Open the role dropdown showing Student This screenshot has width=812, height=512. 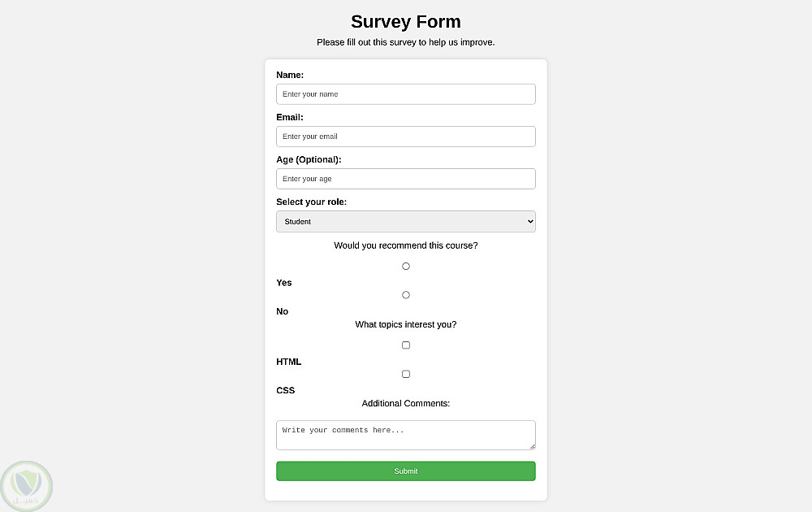405,221
